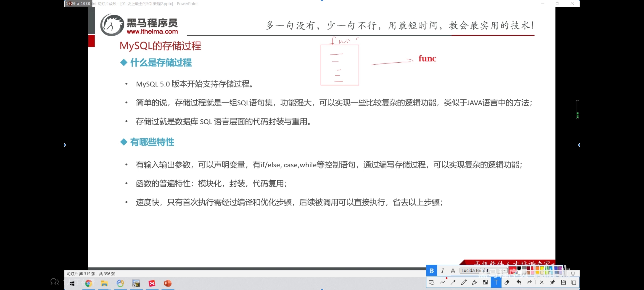644x290 pixels.
Task: Choose the black color swatch
Action: 519,269
